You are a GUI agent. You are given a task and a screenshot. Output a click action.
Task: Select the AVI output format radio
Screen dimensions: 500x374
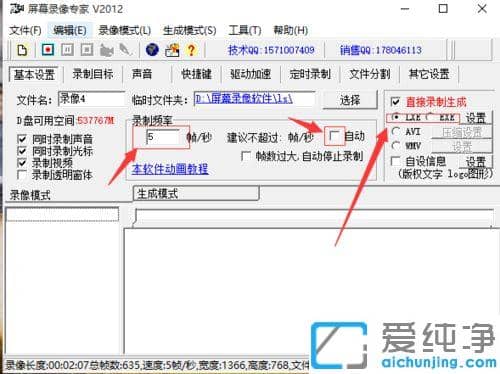pyautogui.click(x=396, y=132)
